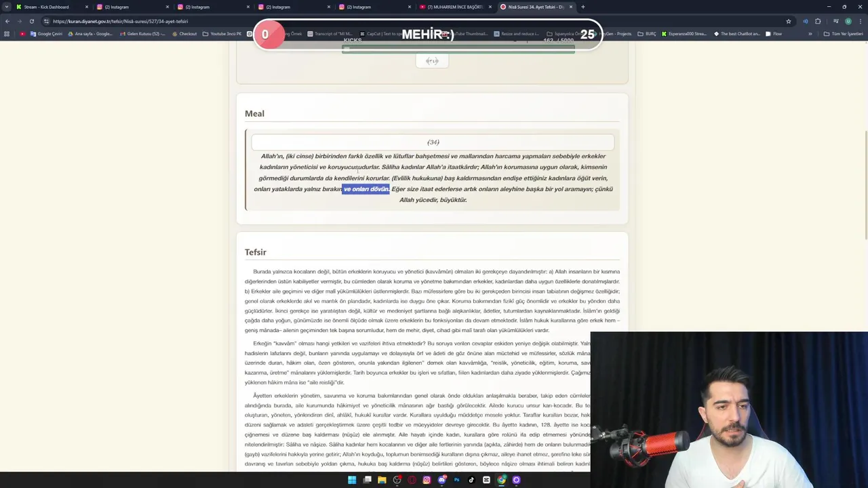Reload the Diyanet tefsir page

click(x=31, y=21)
